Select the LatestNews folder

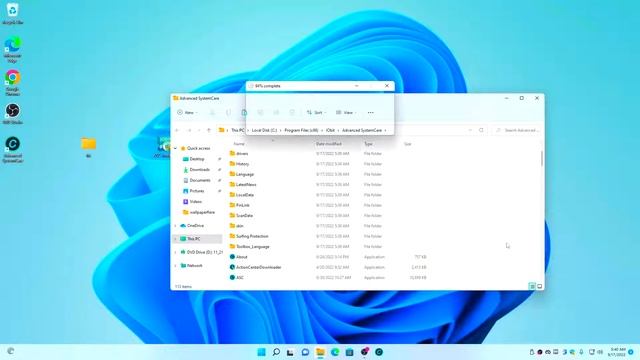246,185
